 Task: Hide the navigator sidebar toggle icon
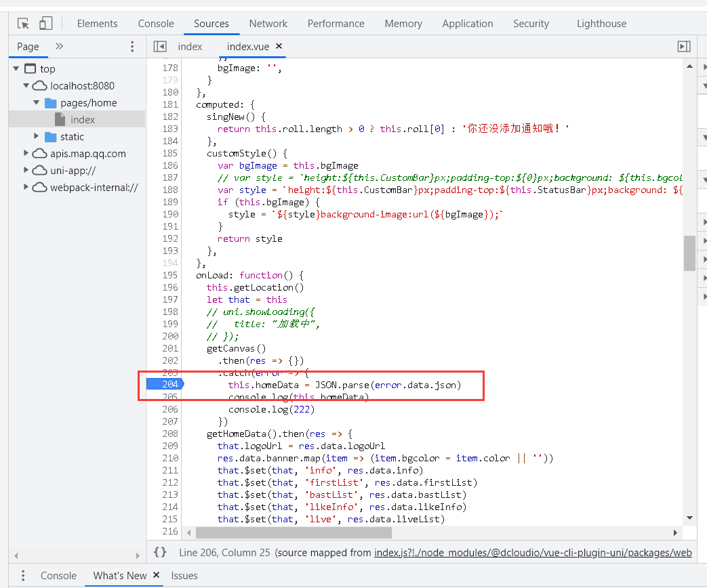(x=160, y=47)
